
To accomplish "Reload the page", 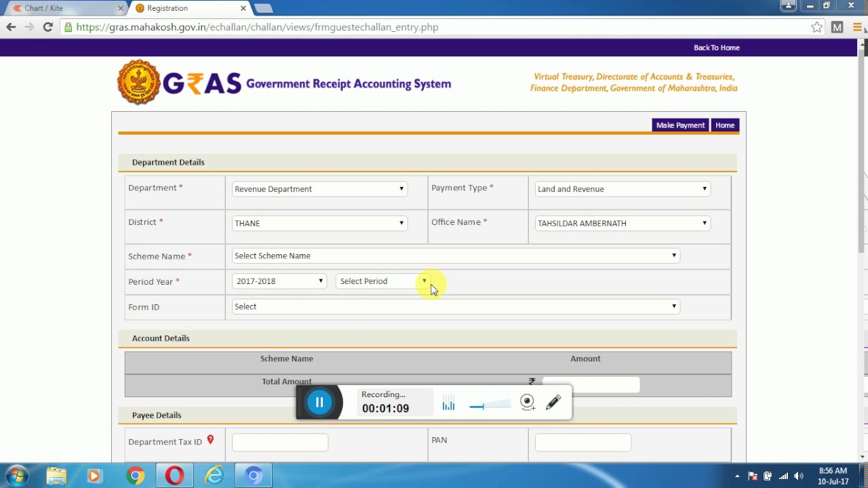I will [47, 27].
